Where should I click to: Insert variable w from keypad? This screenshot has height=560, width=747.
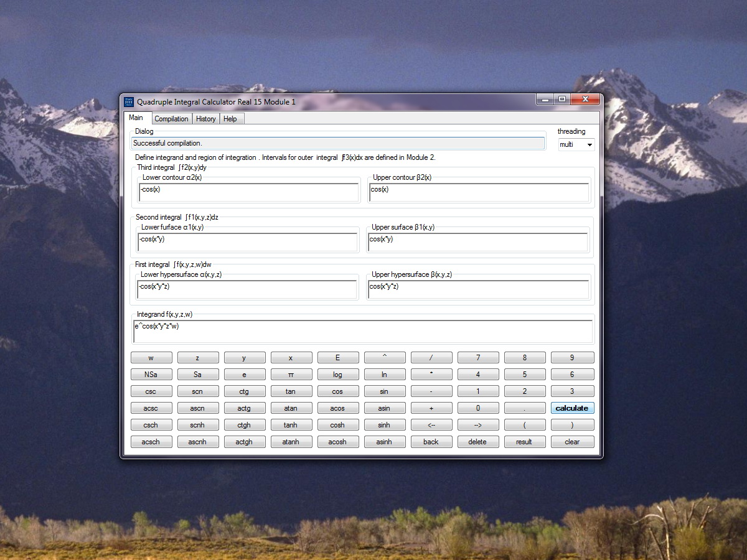click(151, 358)
